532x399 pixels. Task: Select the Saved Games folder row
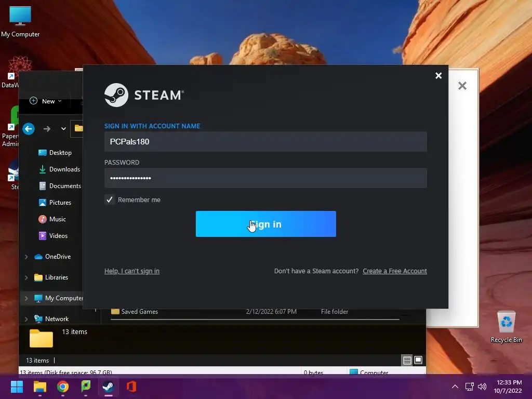pos(255,312)
